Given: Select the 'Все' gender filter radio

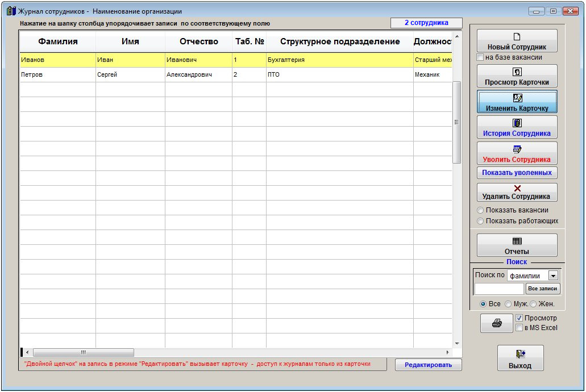Looking at the screenshot, I should (483, 304).
